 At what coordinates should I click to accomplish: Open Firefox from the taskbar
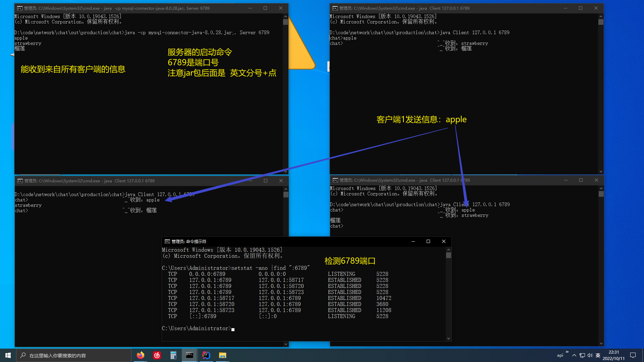(x=141, y=355)
